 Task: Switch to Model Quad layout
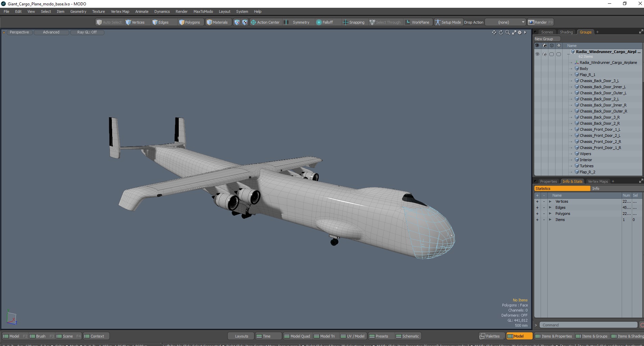pyautogui.click(x=297, y=336)
